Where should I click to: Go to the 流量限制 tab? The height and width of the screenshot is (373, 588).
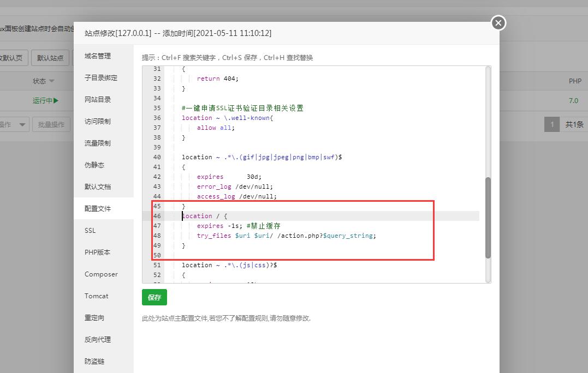coord(98,143)
